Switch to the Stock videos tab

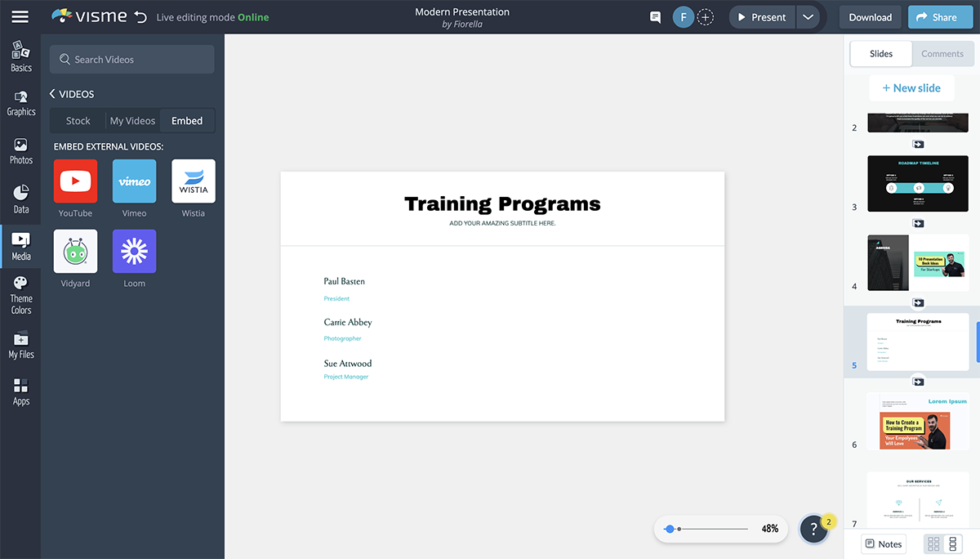[78, 121]
